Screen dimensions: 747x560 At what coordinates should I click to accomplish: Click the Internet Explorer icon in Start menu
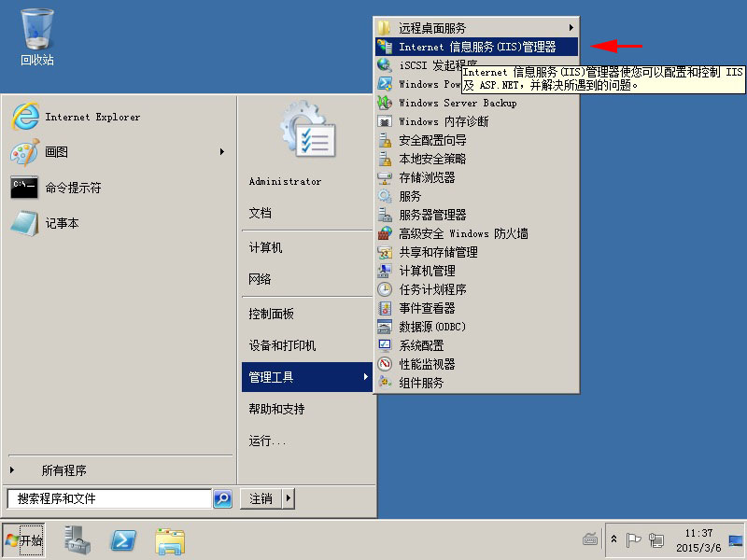click(x=25, y=117)
